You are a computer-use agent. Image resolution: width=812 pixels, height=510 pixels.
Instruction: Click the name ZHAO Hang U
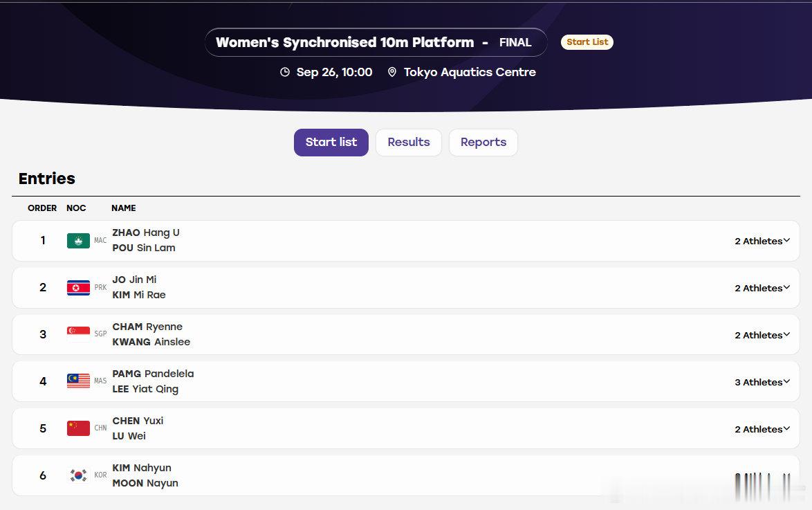146,233
